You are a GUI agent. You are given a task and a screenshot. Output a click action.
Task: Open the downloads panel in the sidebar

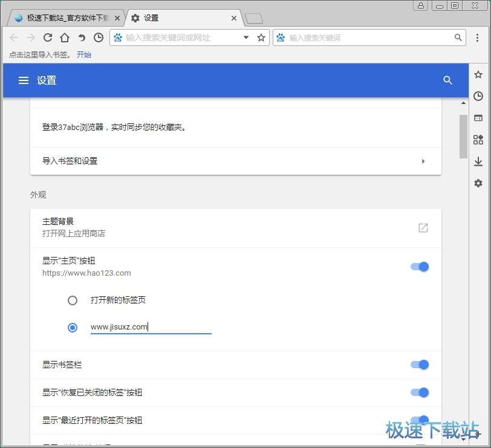pyautogui.click(x=478, y=161)
